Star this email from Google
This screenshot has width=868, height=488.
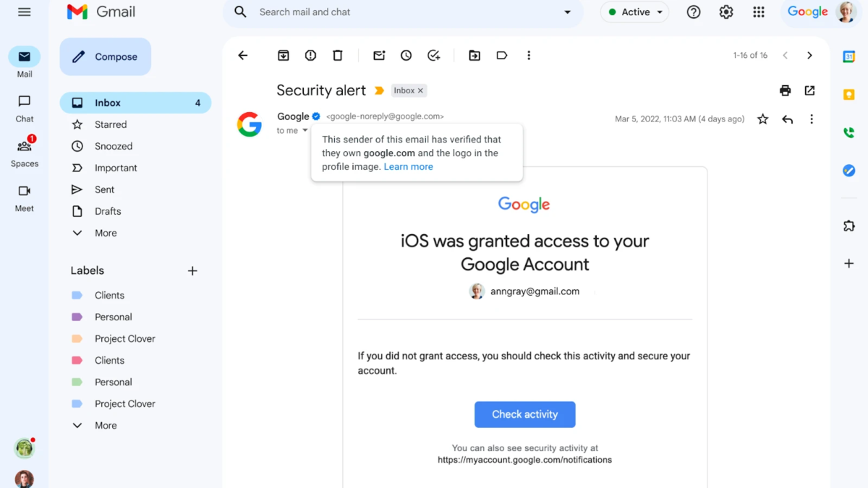[x=762, y=119]
